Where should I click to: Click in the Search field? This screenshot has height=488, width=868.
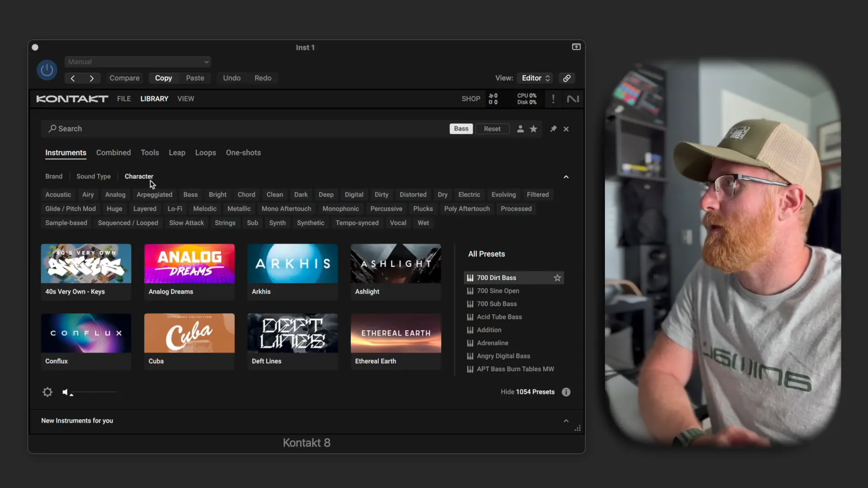click(x=244, y=129)
